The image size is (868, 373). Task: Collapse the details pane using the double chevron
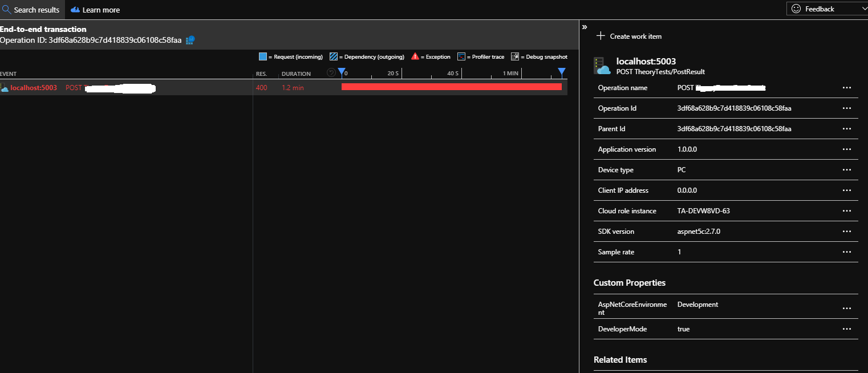pos(584,26)
